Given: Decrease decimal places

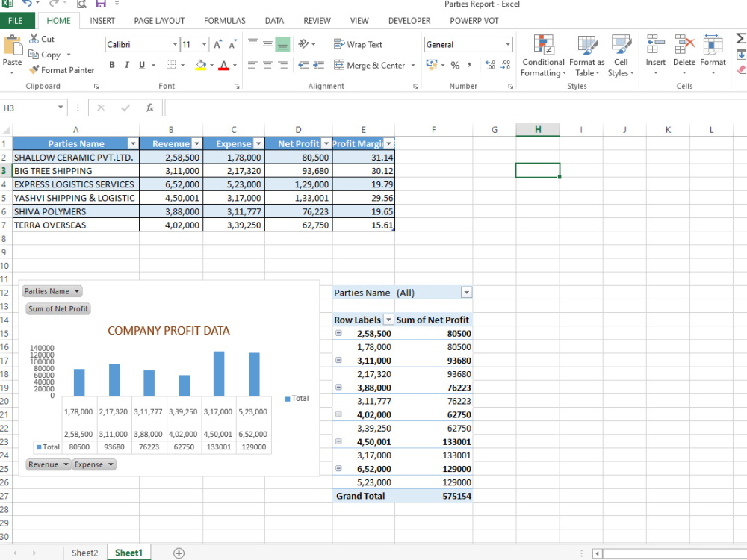Looking at the screenshot, I should click(506, 65).
